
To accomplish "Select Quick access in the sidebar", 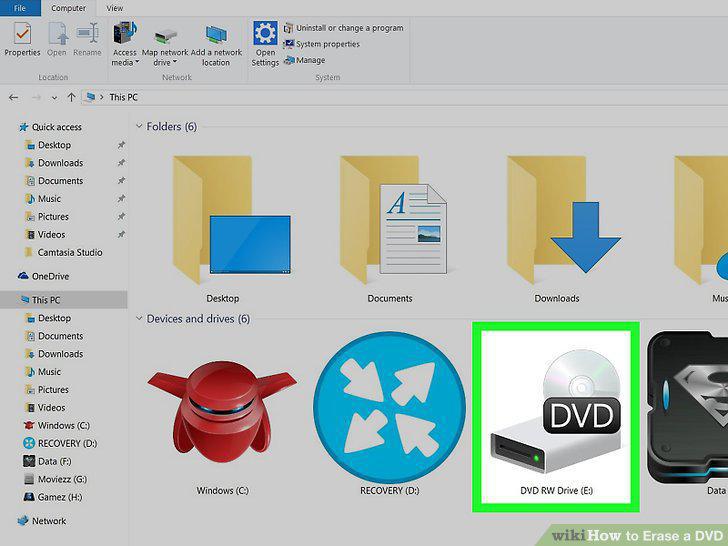I will pos(50,127).
